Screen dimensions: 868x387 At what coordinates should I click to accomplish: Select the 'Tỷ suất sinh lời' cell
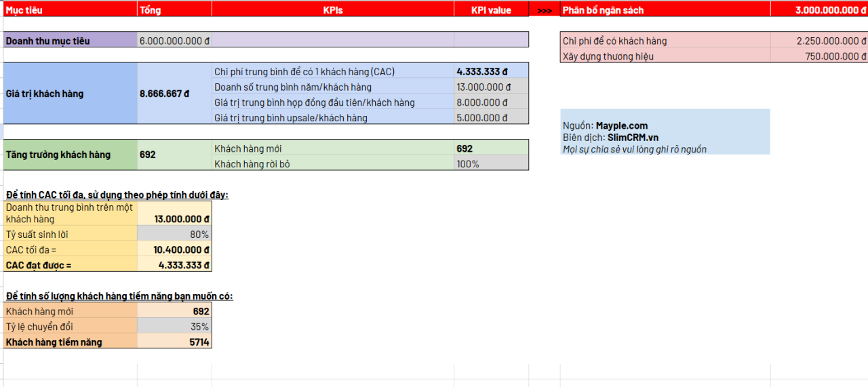pyautogui.click(x=71, y=234)
